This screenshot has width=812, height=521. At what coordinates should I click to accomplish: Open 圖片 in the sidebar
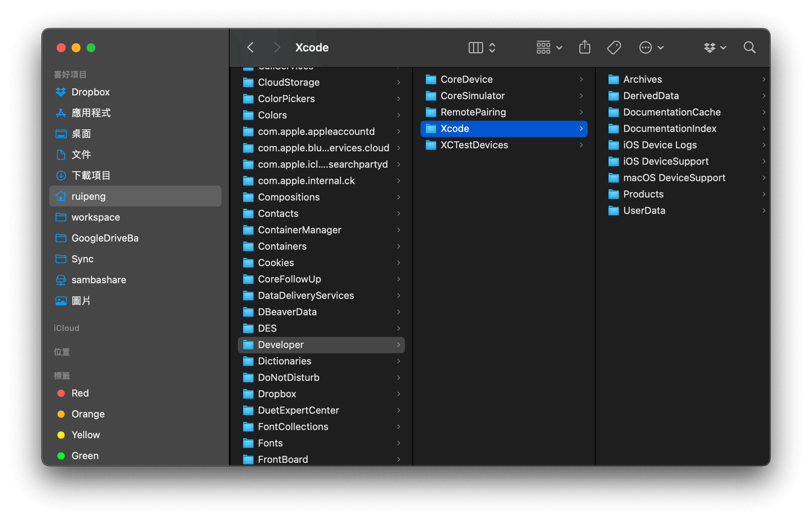click(x=135, y=301)
